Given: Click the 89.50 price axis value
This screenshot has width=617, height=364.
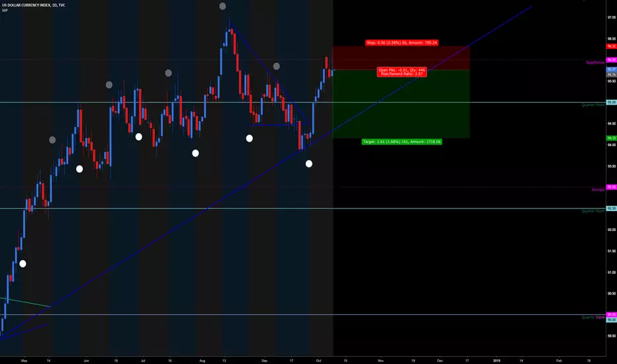Looking at the screenshot, I should (x=612, y=336).
